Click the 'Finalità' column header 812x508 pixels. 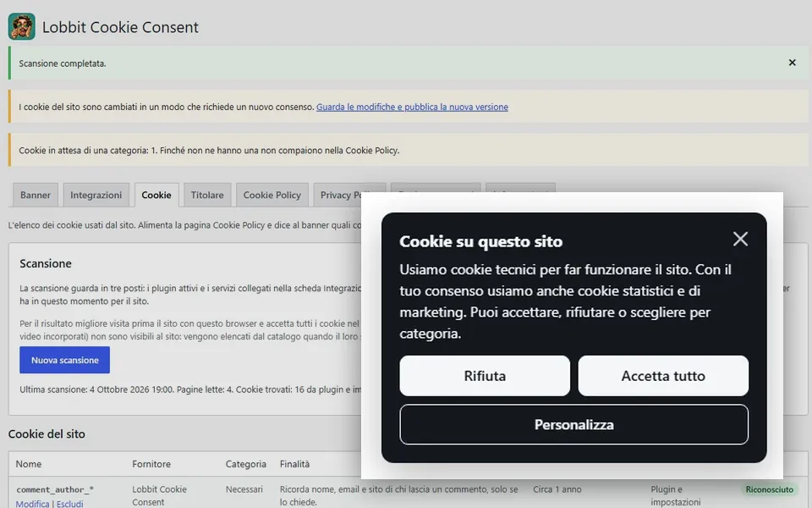[x=294, y=464]
